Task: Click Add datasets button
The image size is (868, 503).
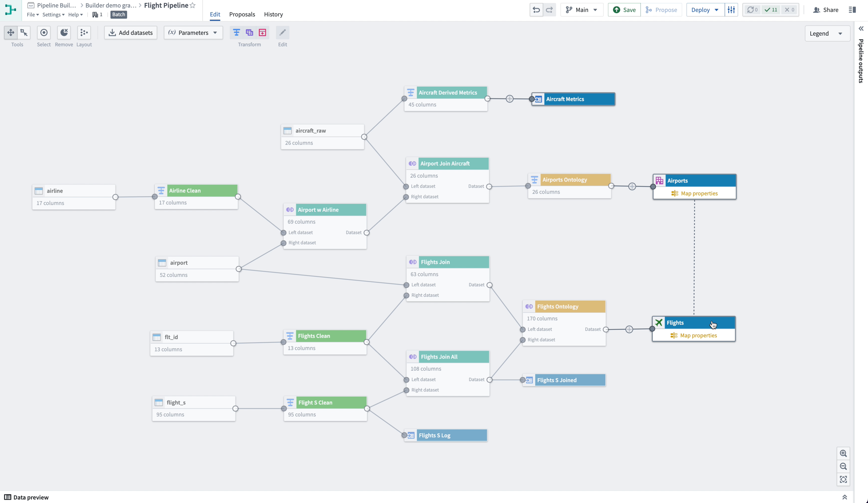Action: (131, 32)
